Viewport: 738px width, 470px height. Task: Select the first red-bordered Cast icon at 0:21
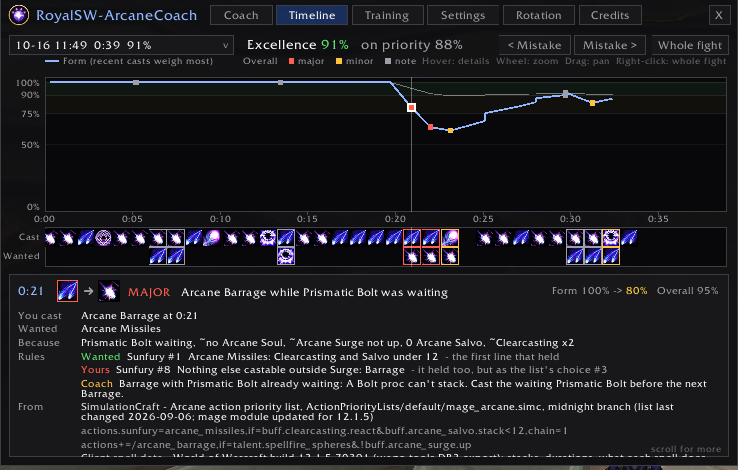pyautogui.click(x=412, y=238)
